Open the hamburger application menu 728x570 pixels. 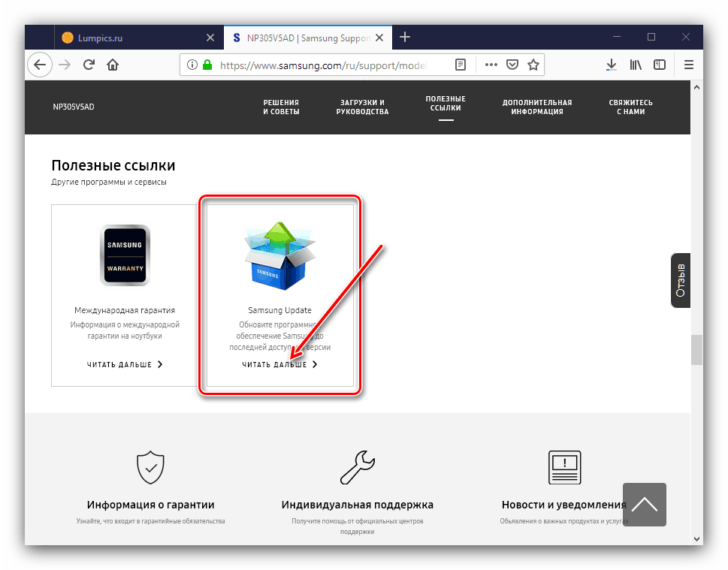(x=689, y=65)
